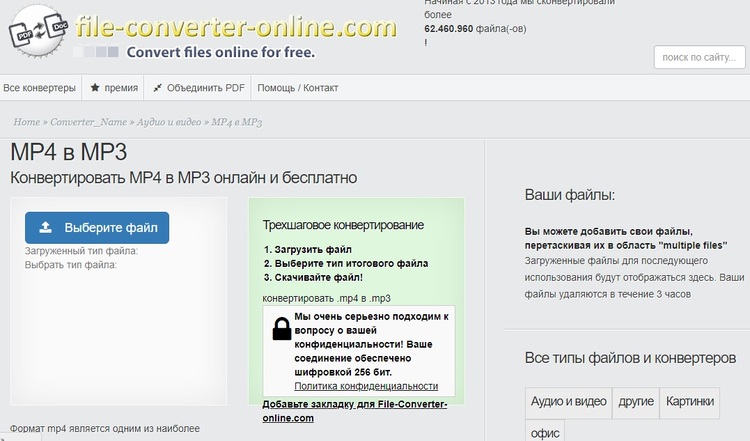This screenshot has width=750, height=441.
Task: Click the Выбрать тип файла: label
Action: pos(71,265)
